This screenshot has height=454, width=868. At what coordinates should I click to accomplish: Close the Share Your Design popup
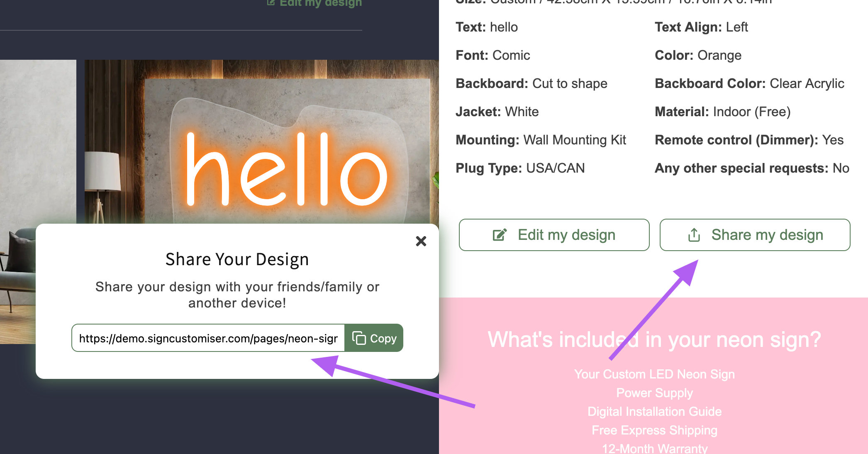click(x=421, y=241)
